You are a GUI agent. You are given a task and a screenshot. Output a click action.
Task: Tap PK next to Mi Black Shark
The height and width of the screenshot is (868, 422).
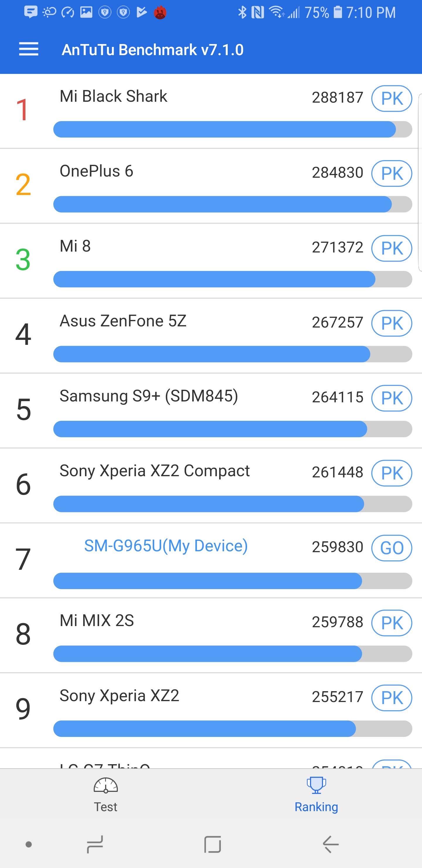(392, 99)
